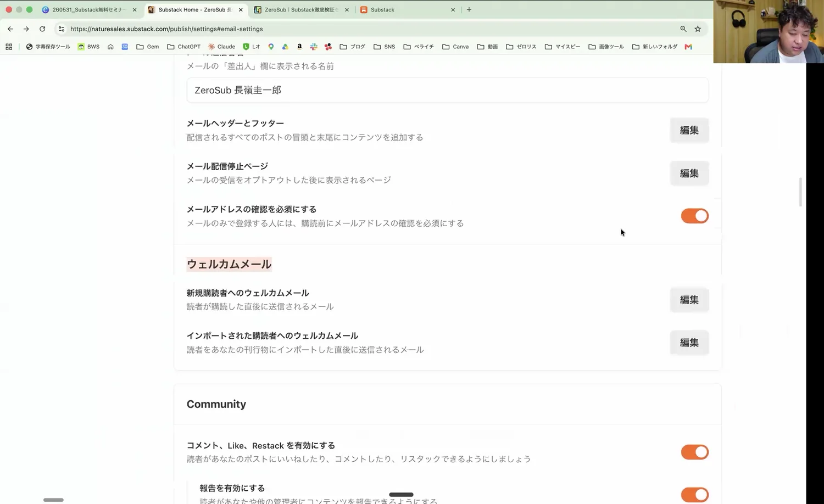
Task: Expand the ブログ bookmarks folder
Action: (x=352, y=47)
